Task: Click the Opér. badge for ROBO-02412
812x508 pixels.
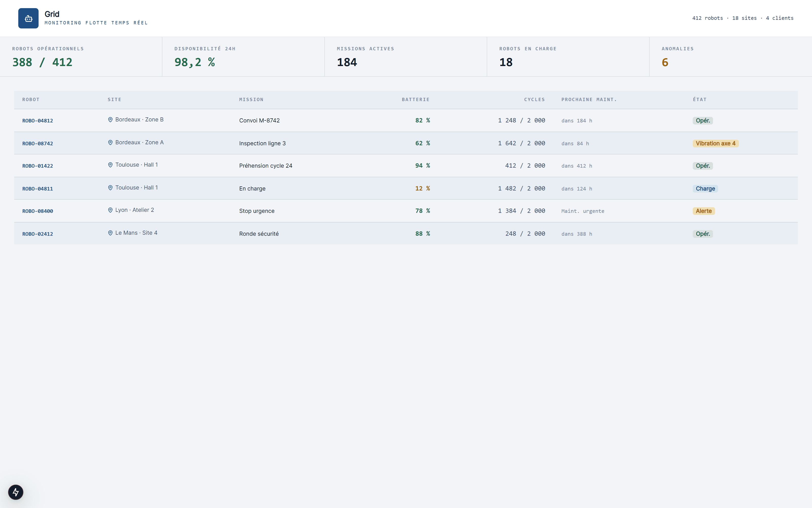Action: point(703,234)
